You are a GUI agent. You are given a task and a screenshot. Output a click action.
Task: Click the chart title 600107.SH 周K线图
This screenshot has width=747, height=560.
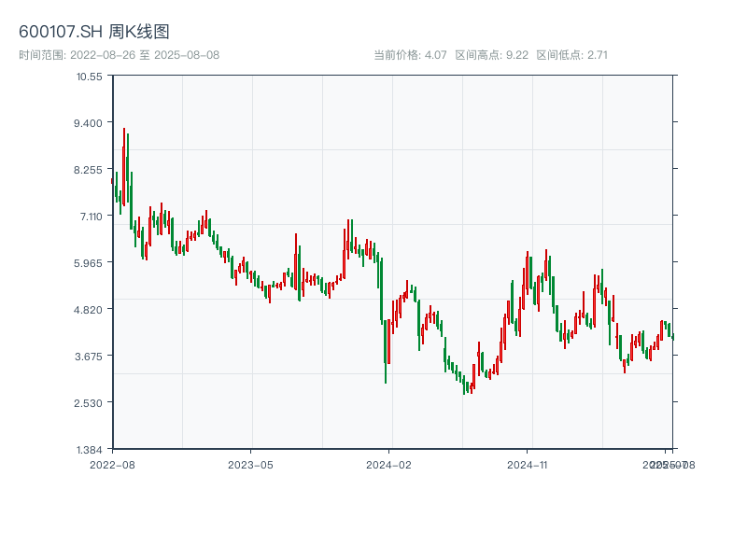94,33
